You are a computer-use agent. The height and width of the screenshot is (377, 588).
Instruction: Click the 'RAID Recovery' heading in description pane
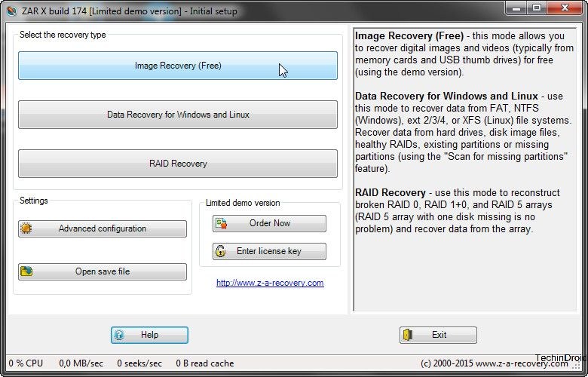point(390,193)
